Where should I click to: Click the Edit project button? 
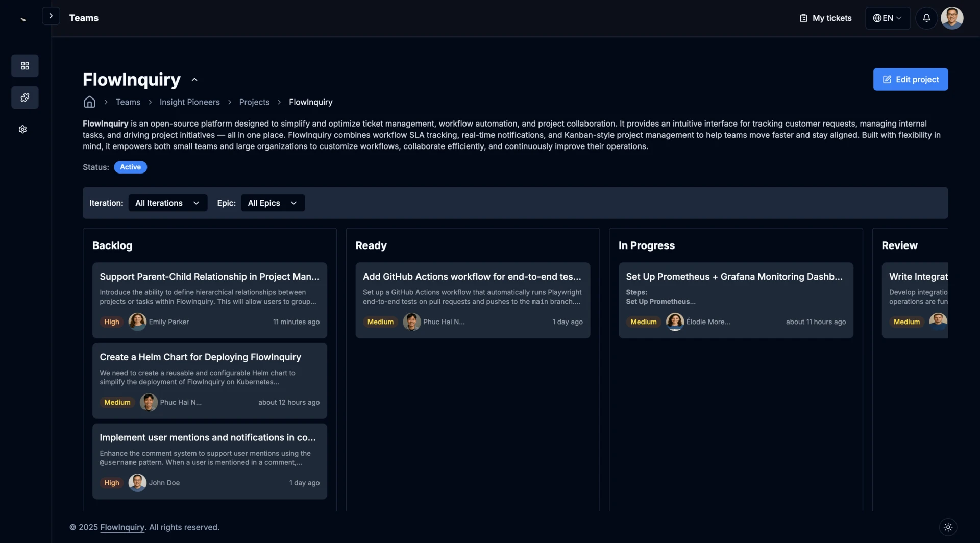911,79
